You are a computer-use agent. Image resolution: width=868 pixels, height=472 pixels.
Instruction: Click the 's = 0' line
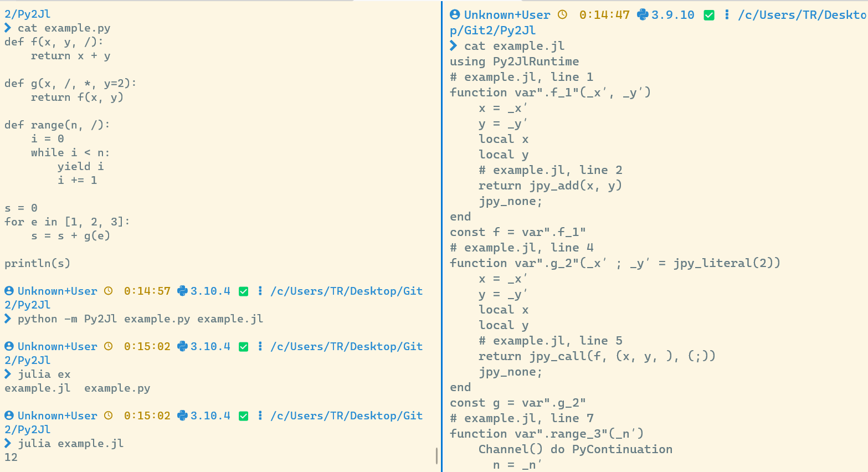tap(21, 208)
